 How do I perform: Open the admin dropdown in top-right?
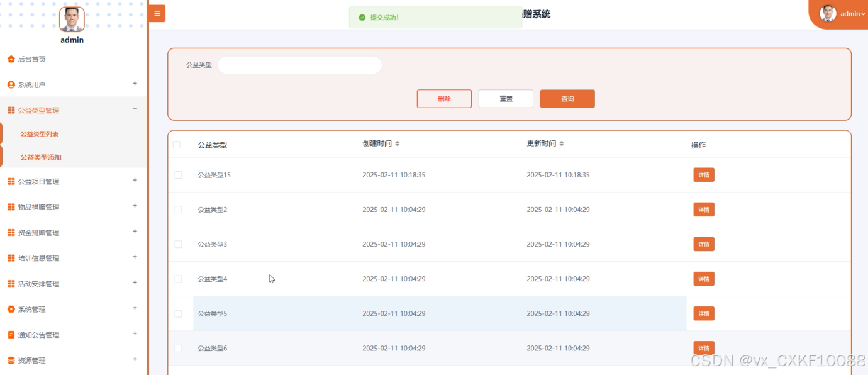853,14
